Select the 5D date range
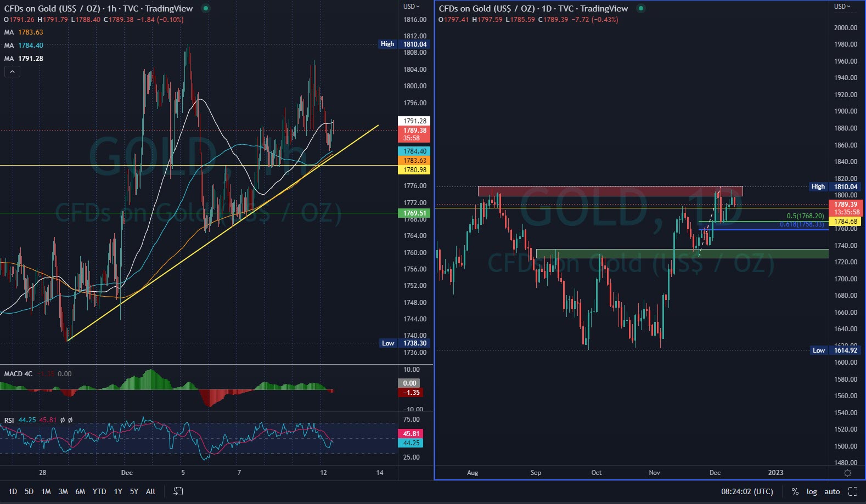 click(29, 491)
